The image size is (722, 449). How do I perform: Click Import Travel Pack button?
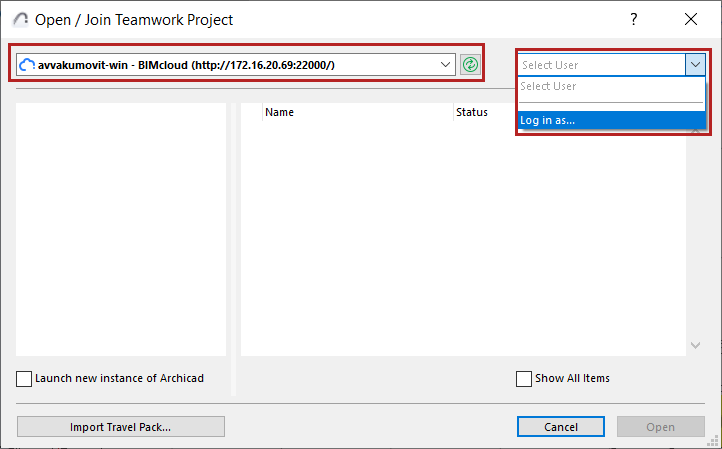(121, 427)
